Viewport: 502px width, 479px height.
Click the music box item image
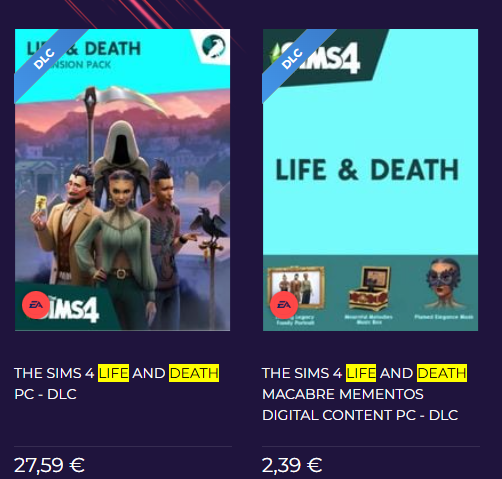pos(369,289)
